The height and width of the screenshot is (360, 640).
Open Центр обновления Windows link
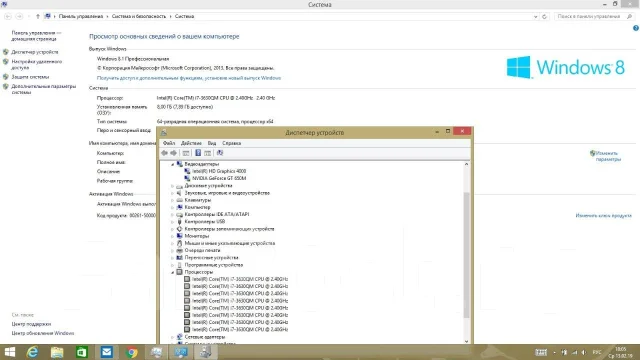pos(43,333)
